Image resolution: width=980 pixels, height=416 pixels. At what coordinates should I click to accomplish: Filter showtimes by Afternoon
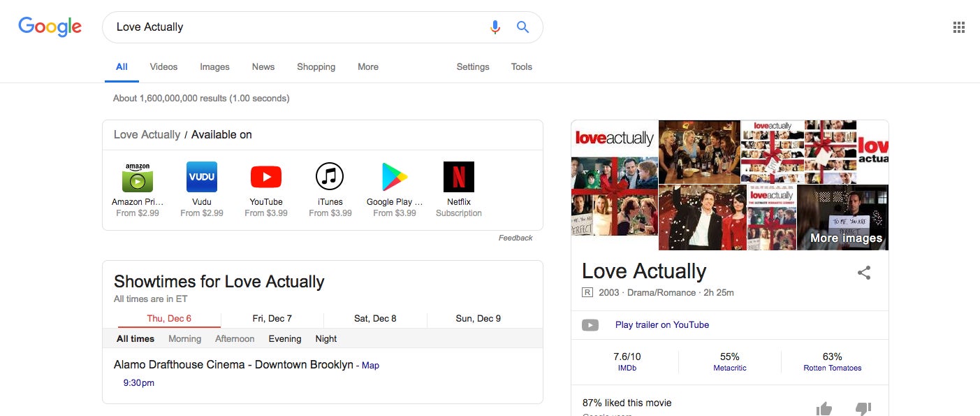coord(235,339)
